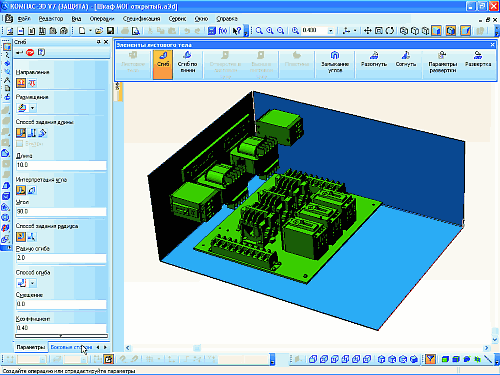
Task: Click the red stop operation icon
Action: click(30, 52)
